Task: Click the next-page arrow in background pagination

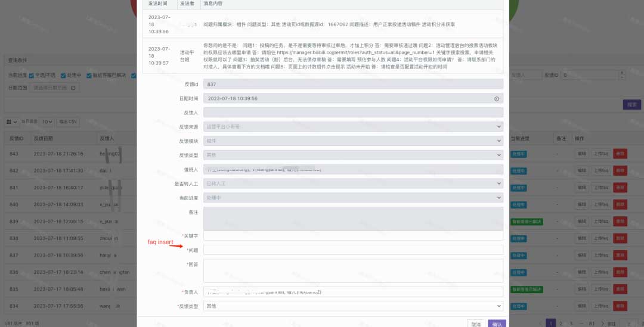Action: click(602, 323)
